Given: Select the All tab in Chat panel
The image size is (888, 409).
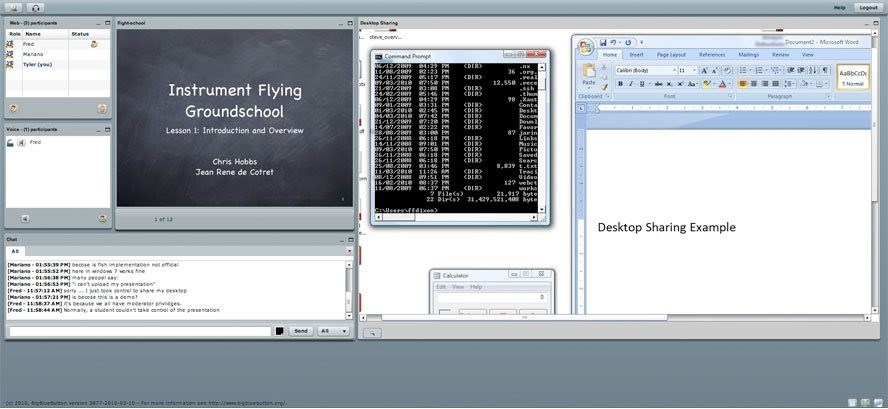Looking at the screenshot, I should [15, 251].
